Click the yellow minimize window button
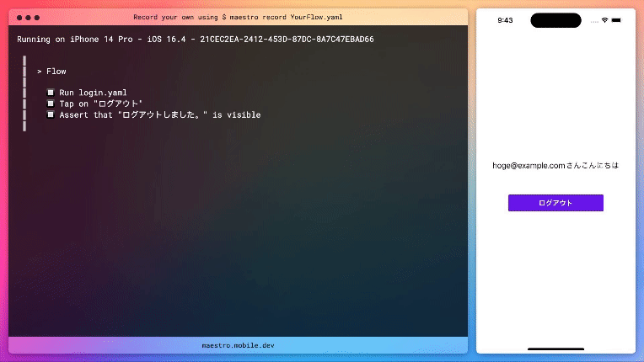Screen dimensions: 644x362 coord(27,17)
